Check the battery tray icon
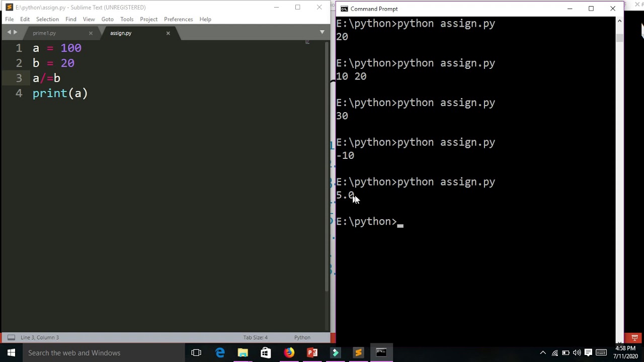The width and height of the screenshot is (644, 362). pos(566,353)
